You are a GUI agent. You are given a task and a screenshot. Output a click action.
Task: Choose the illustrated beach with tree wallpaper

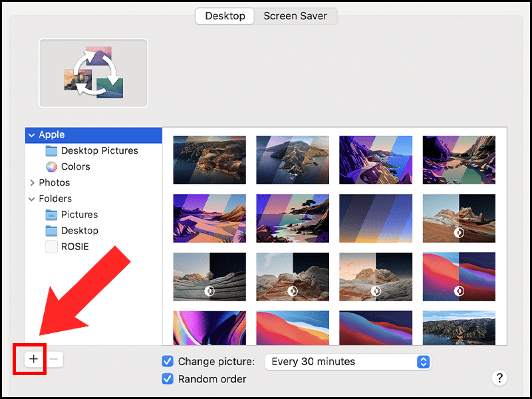tap(293, 219)
